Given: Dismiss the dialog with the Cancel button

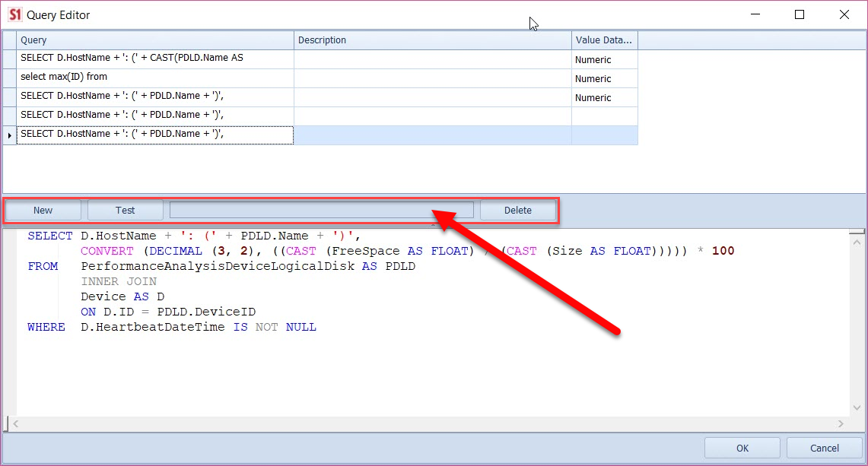Looking at the screenshot, I should coord(824,448).
